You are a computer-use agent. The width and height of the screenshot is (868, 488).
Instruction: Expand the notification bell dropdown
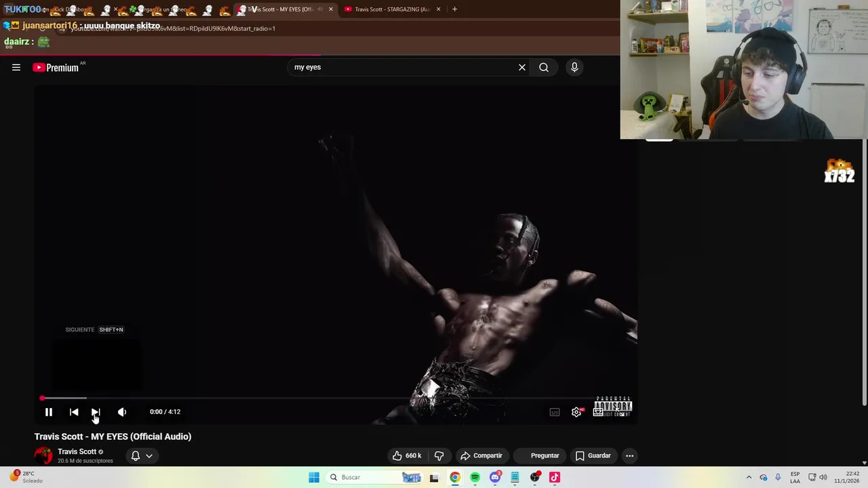pos(142,455)
